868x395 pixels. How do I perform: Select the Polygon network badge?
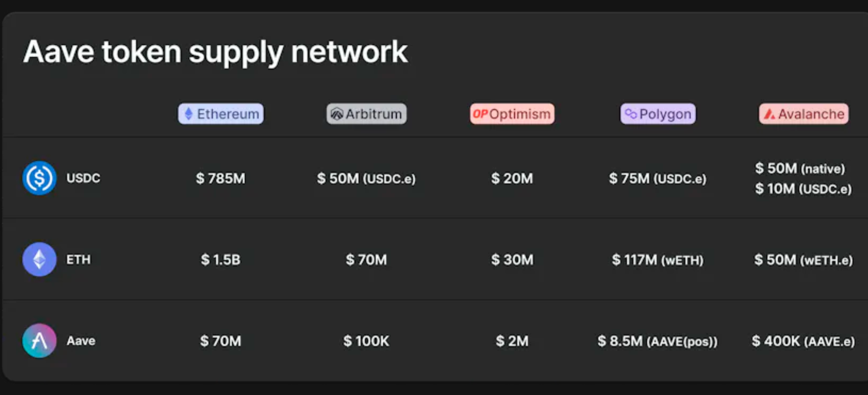coord(658,114)
